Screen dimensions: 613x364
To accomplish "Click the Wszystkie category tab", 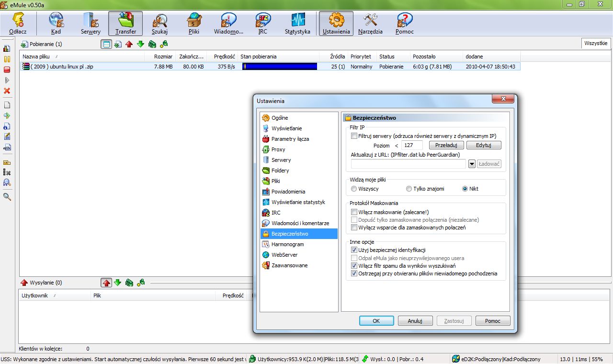I will pyautogui.click(x=596, y=44).
